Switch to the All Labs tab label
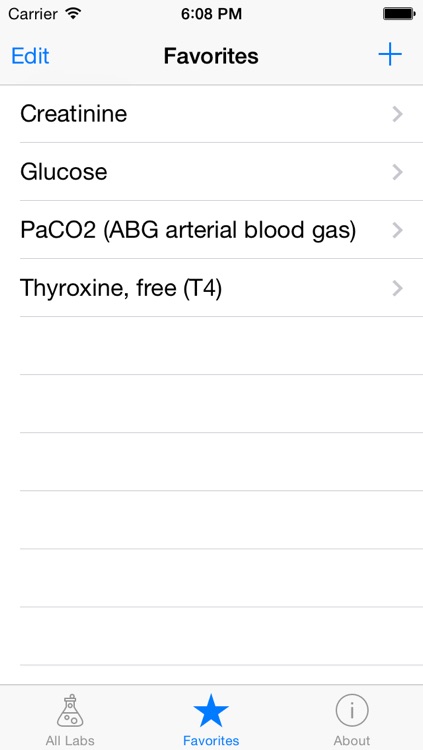 [x=70, y=740]
